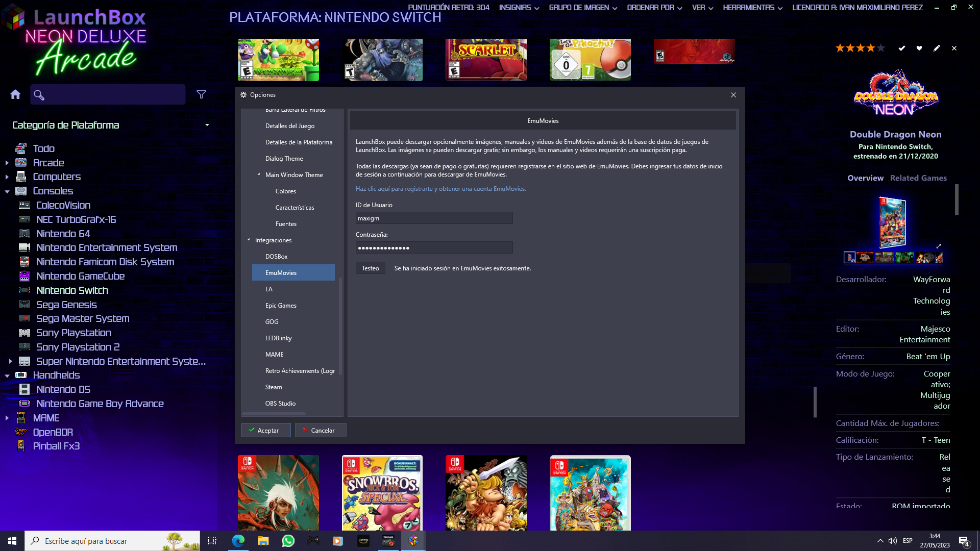This screenshot has height=551, width=980.
Task: Click the Nintendo GameCube icon
Action: tap(24, 276)
